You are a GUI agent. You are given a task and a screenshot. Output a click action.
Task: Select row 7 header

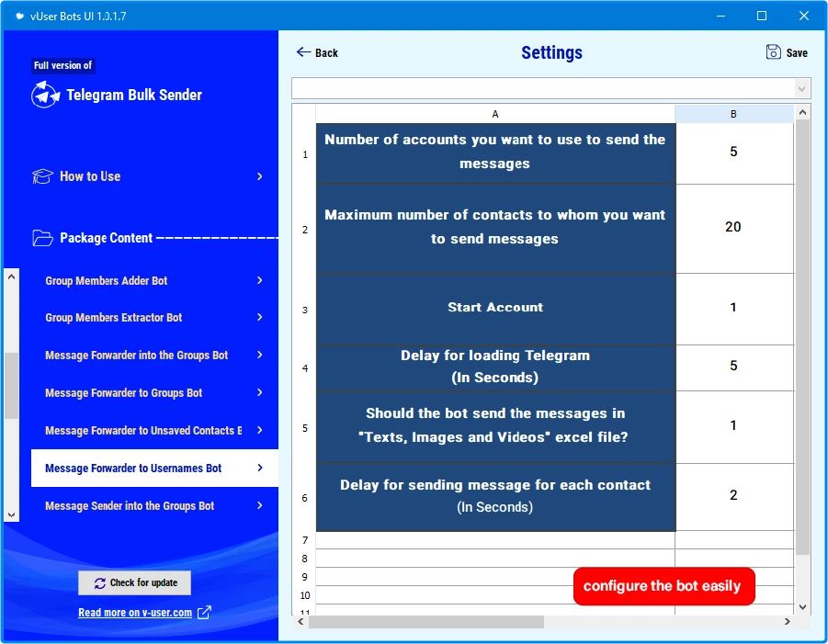click(x=305, y=540)
